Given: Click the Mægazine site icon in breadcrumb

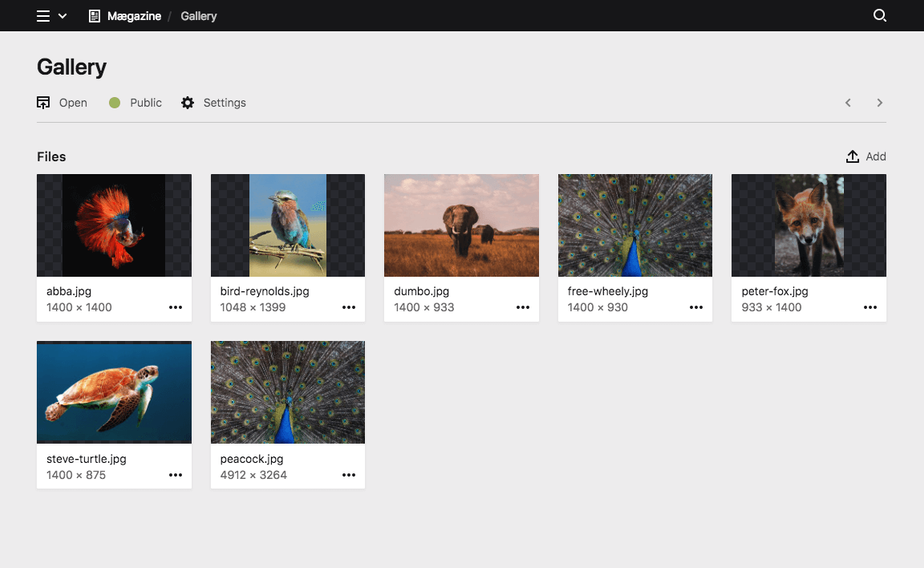Looking at the screenshot, I should 95,16.
